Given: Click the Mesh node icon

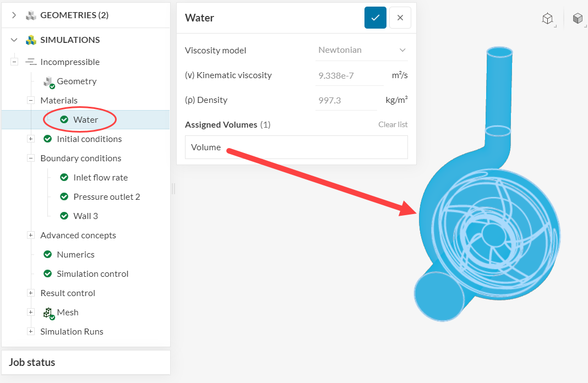Looking at the screenshot, I should tap(48, 313).
